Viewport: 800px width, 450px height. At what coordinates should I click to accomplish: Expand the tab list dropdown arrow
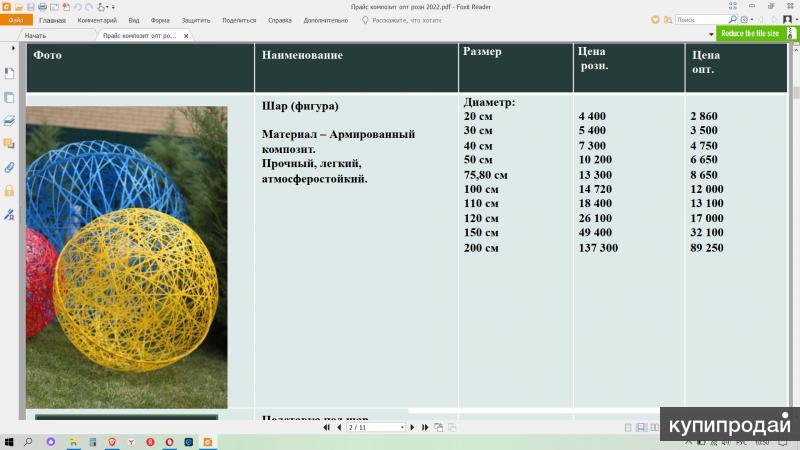click(711, 34)
